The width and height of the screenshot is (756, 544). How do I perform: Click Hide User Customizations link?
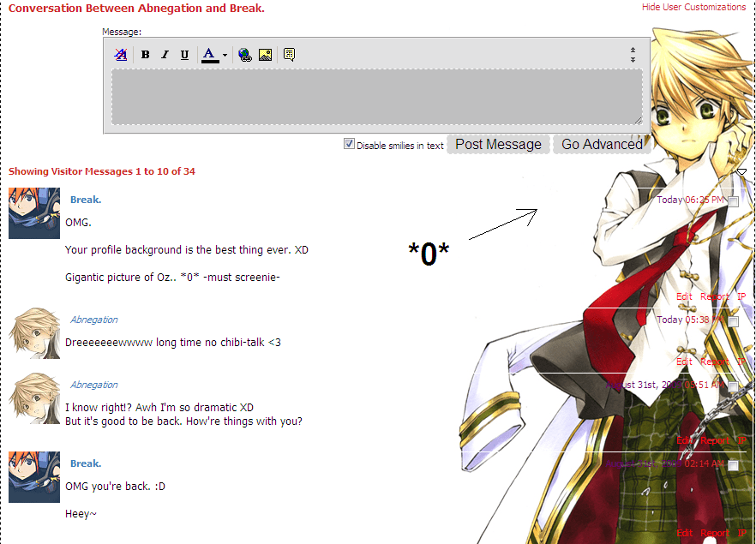point(693,7)
